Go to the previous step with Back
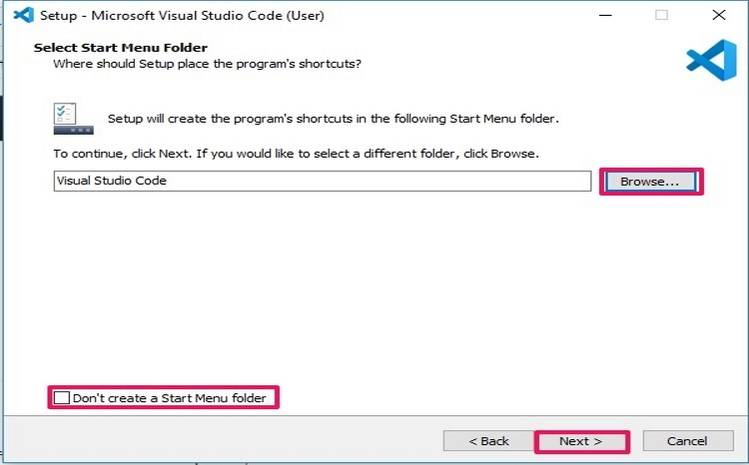 489,441
